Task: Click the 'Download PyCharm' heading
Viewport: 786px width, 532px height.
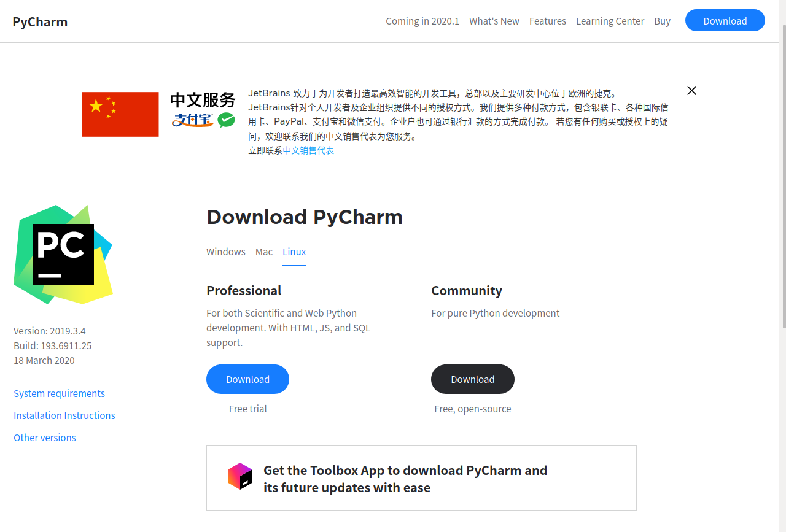Action: (x=305, y=217)
